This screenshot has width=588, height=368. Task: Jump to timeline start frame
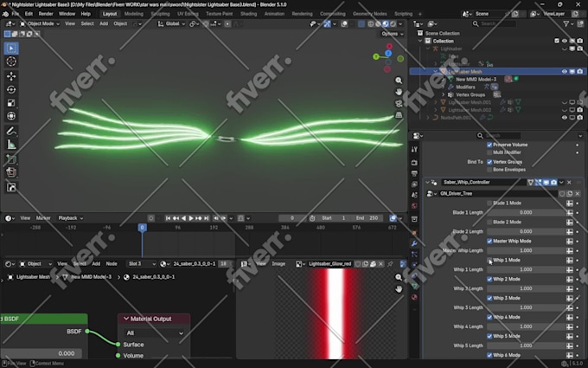click(168, 218)
